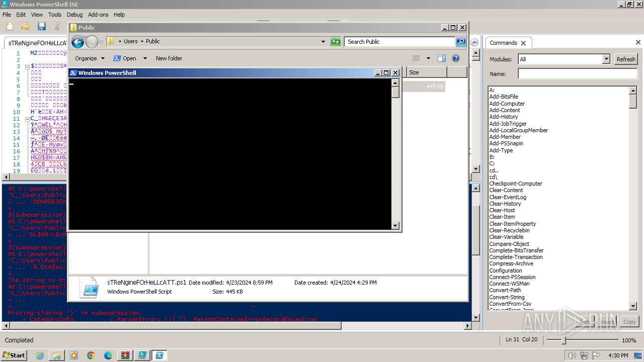Click the Open button in explorer toolbar
The height and width of the screenshot is (362, 644).
125,58
